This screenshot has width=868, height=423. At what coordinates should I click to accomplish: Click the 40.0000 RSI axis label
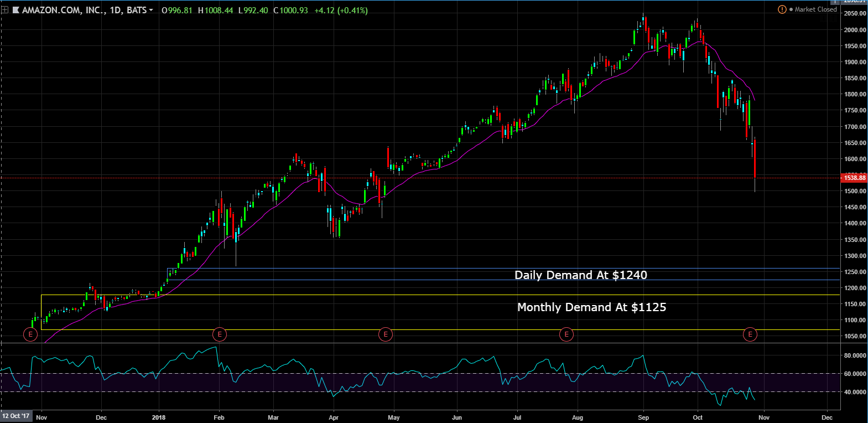[855, 392]
